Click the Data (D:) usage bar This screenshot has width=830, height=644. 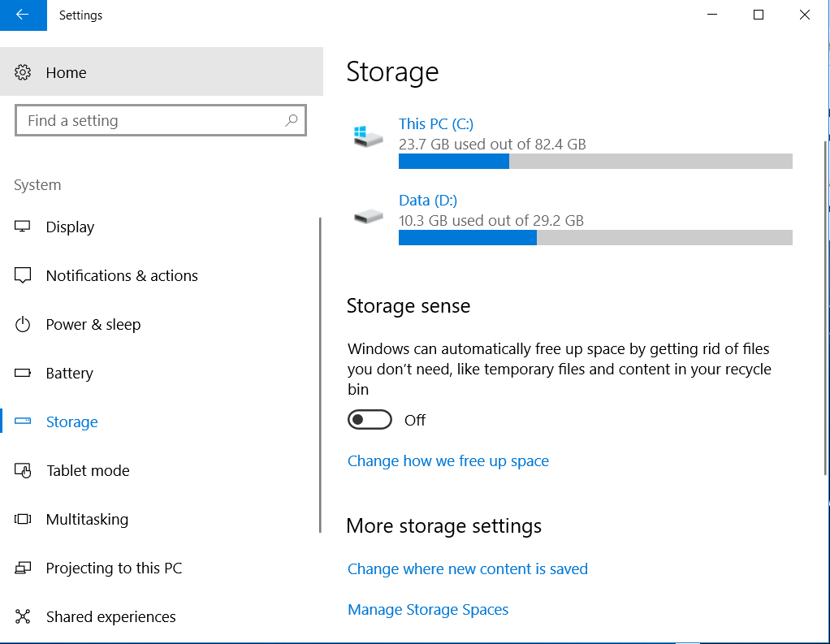tap(595, 238)
